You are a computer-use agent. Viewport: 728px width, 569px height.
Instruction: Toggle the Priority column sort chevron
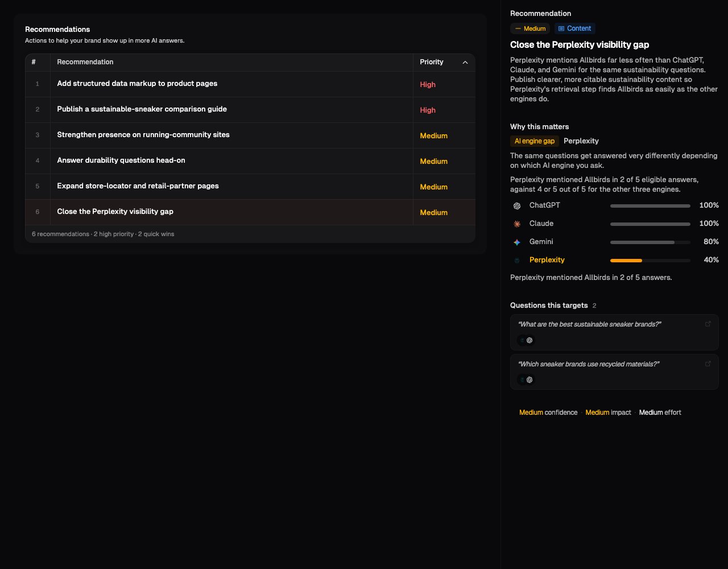tap(465, 63)
